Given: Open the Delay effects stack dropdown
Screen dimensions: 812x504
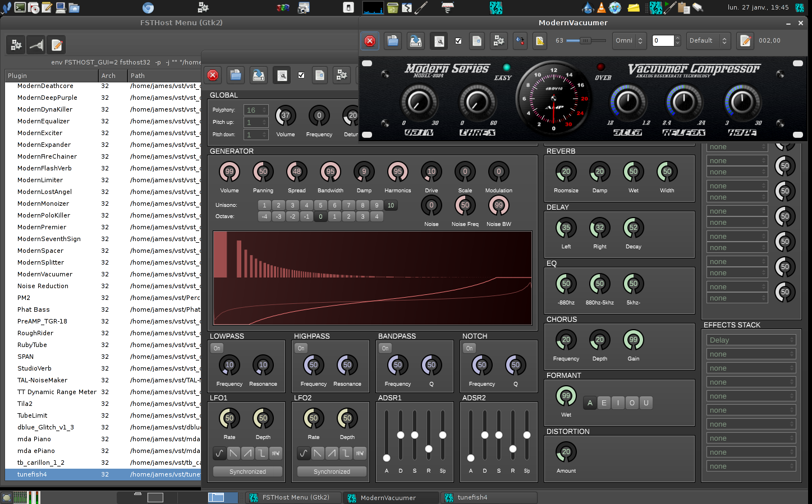Looking at the screenshot, I should 751,340.
